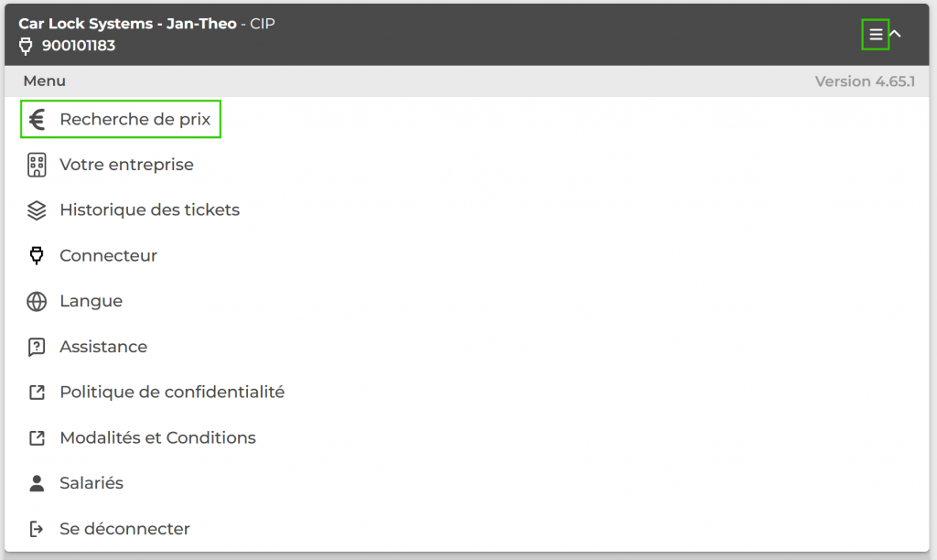Click the plug icon beside Connecteur

click(x=37, y=255)
